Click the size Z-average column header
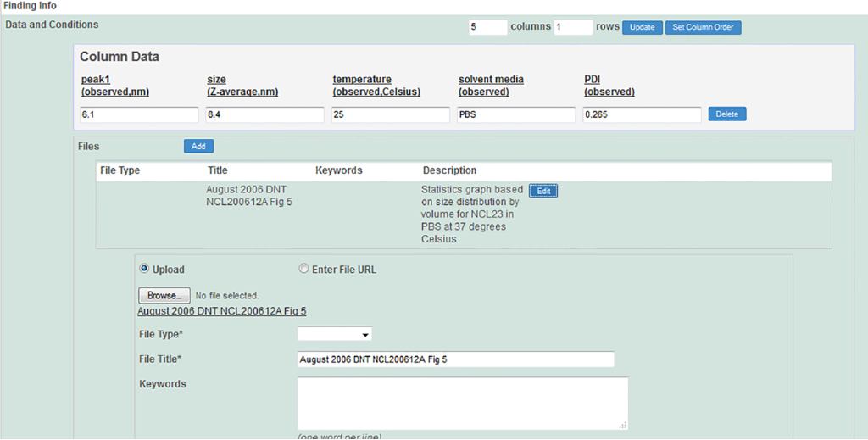The image size is (868, 440). click(x=242, y=86)
